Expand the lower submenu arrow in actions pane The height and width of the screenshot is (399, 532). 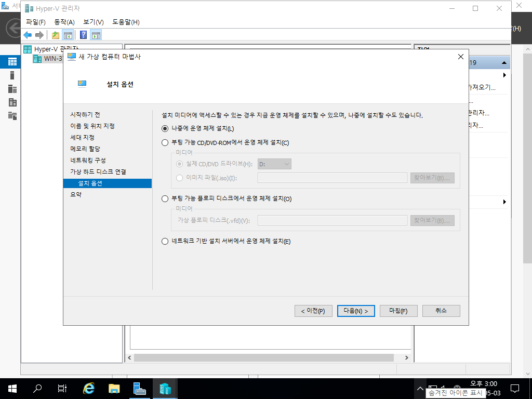[x=504, y=202]
